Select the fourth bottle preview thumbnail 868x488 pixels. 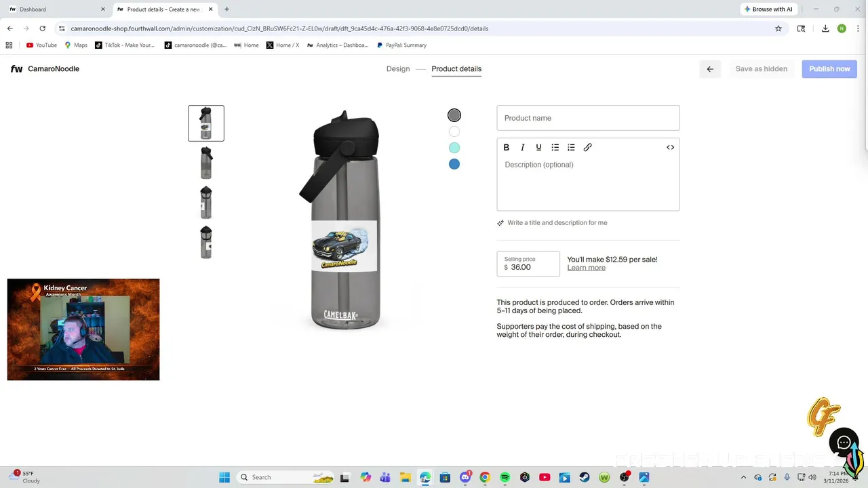click(206, 241)
